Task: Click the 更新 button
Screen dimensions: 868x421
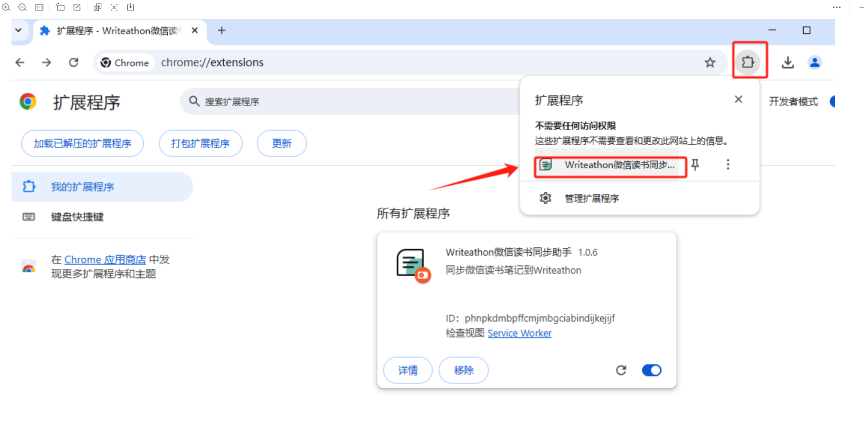Action: click(282, 143)
